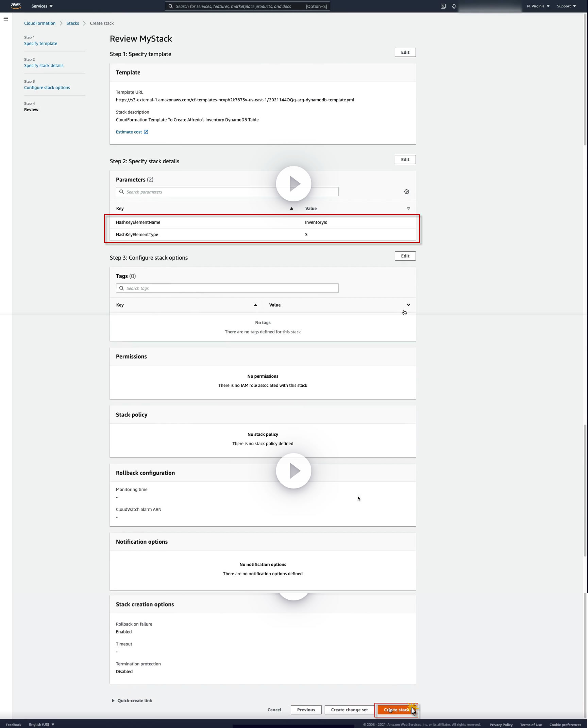Image resolution: width=588 pixels, height=728 pixels.
Task: Focus the AWS services search field
Action: (x=247, y=6)
